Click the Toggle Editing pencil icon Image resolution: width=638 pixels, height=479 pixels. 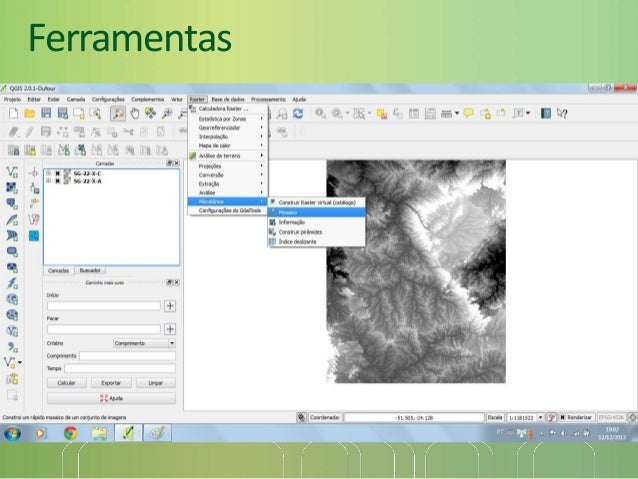tap(30, 131)
